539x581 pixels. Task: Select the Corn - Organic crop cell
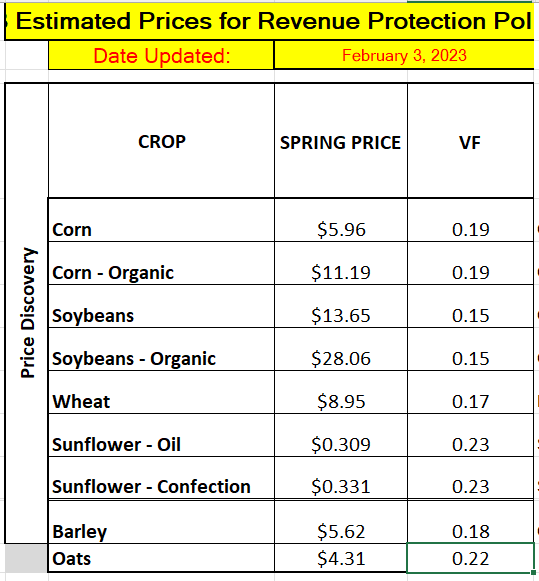pyautogui.click(x=162, y=263)
